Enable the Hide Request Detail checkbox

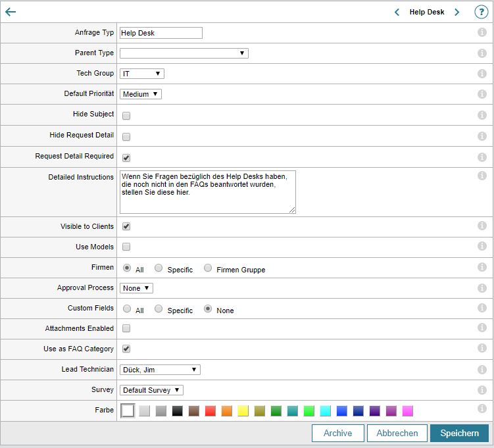pyautogui.click(x=126, y=137)
